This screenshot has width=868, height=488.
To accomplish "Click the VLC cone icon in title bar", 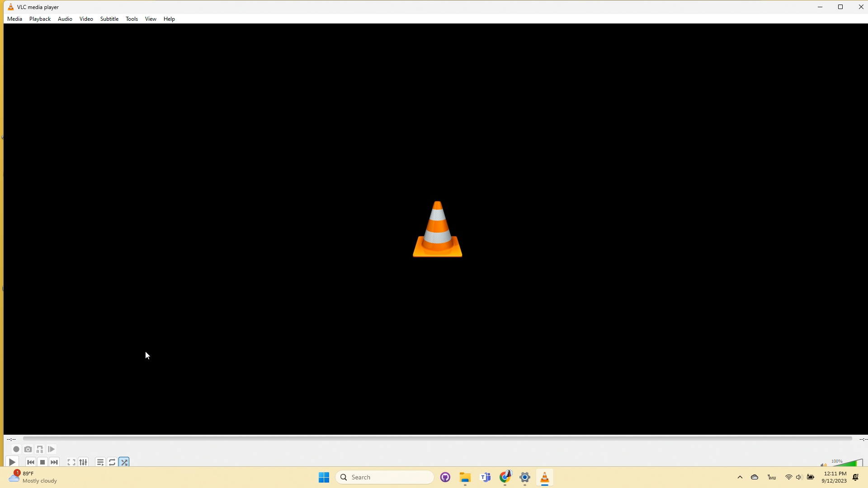I will [10, 7].
